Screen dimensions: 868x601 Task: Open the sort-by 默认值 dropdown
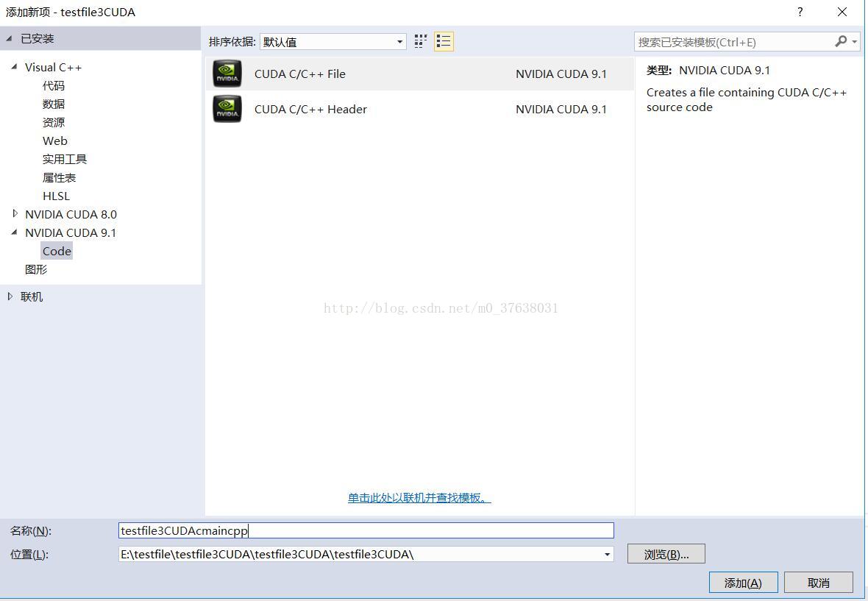pyautogui.click(x=332, y=42)
